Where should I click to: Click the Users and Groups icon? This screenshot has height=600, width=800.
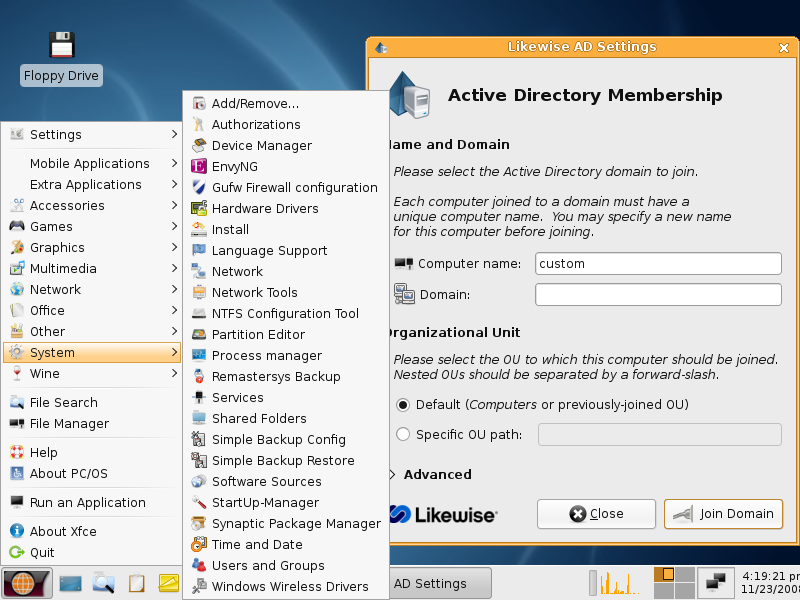(x=199, y=565)
